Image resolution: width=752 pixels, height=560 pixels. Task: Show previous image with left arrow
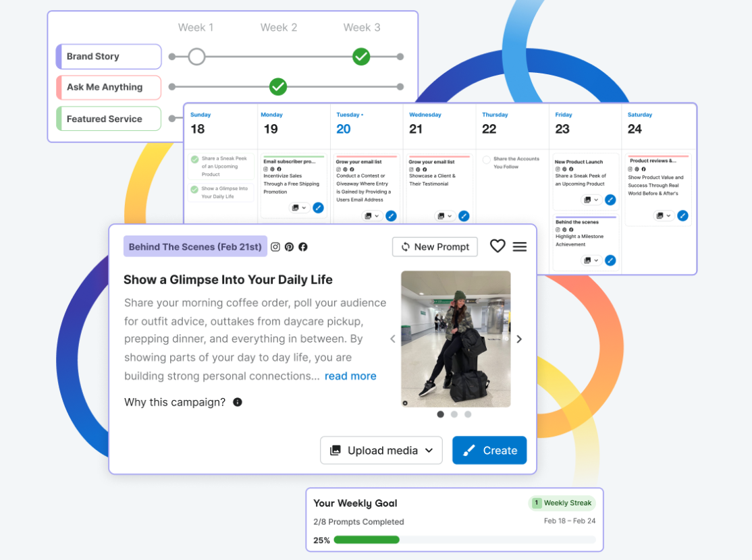click(x=393, y=339)
